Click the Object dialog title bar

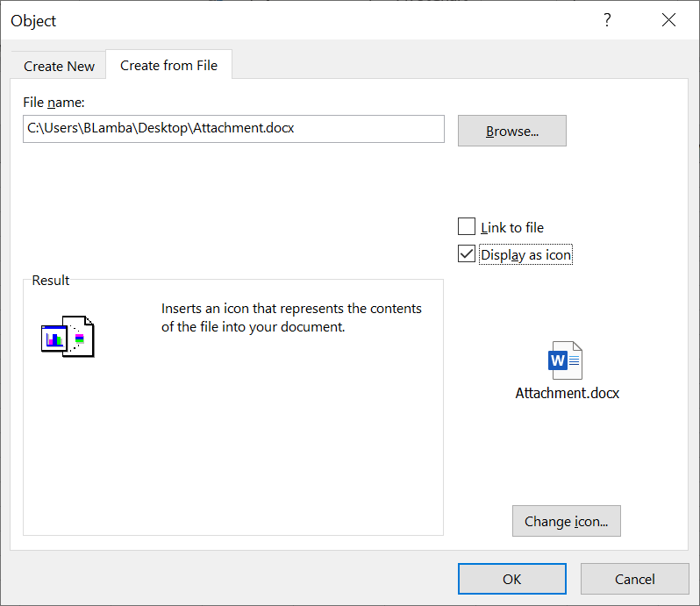(263, 20)
